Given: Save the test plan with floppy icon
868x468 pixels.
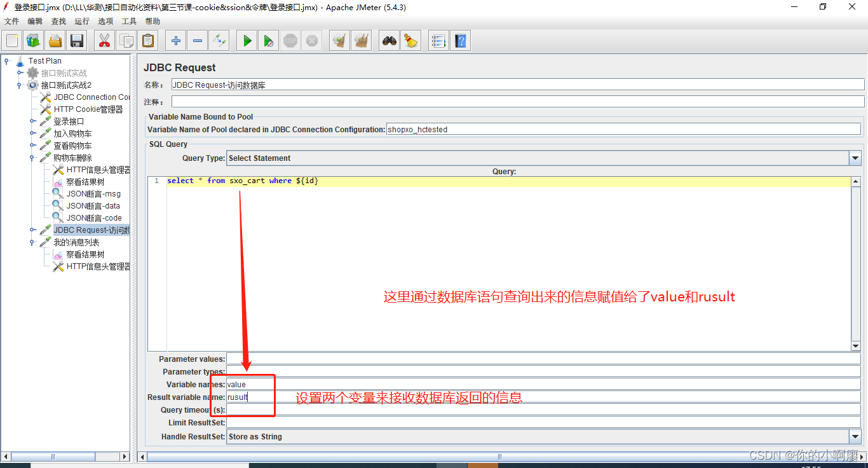Looking at the screenshot, I should 77,41.
